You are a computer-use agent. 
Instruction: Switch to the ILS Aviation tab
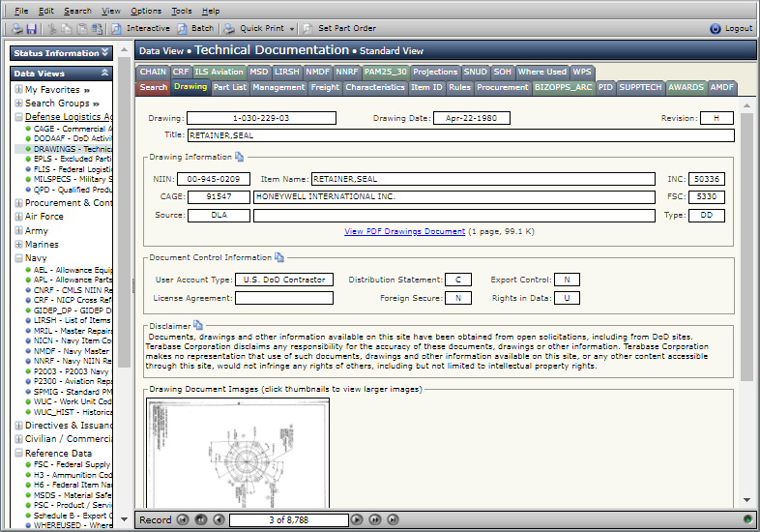(219, 72)
